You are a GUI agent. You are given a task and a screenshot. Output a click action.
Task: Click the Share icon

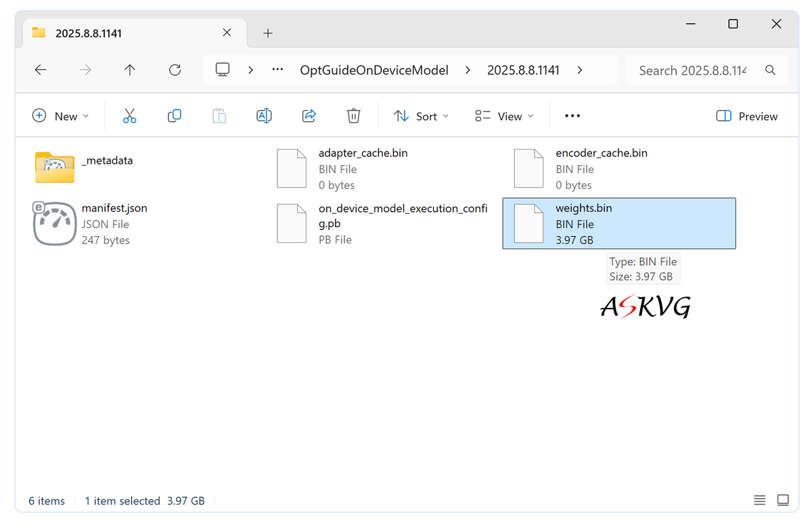click(309, 116)
